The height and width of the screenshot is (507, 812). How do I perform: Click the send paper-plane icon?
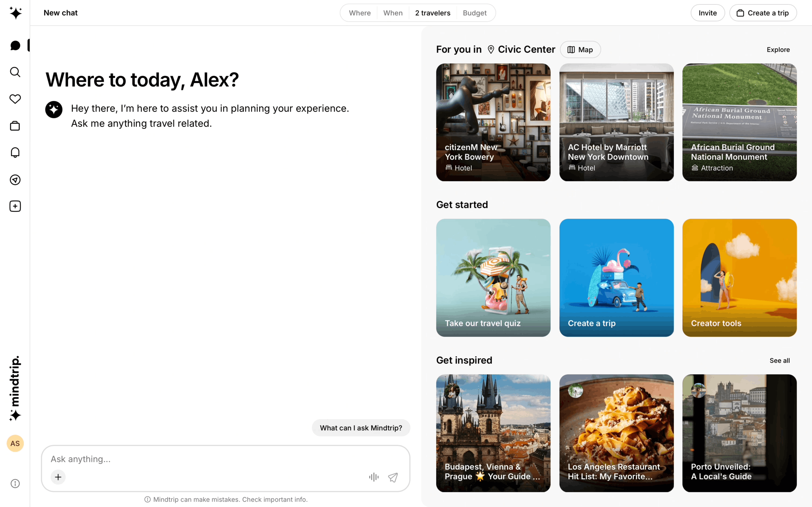pos(393,477)
